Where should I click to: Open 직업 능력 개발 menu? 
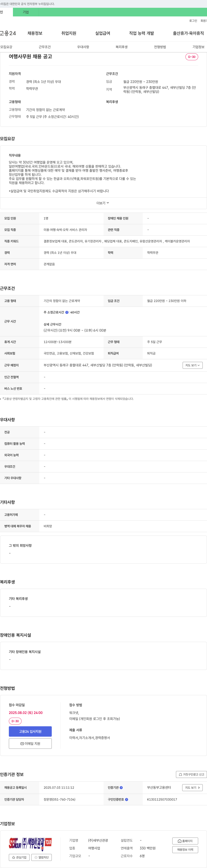pyautogui.click(x=141, y=33)
